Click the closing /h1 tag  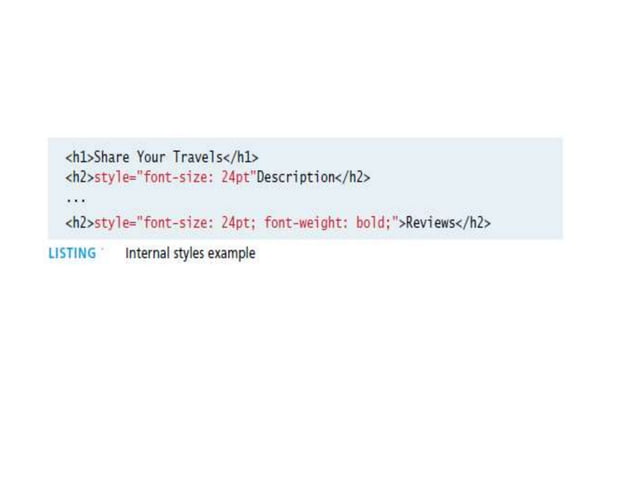(240, 157)
